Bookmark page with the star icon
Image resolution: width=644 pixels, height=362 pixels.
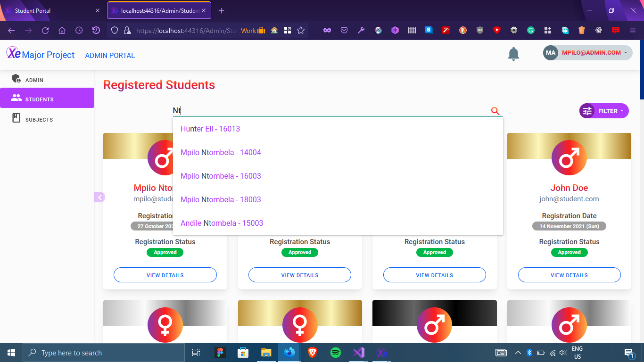tap(301, 31)
